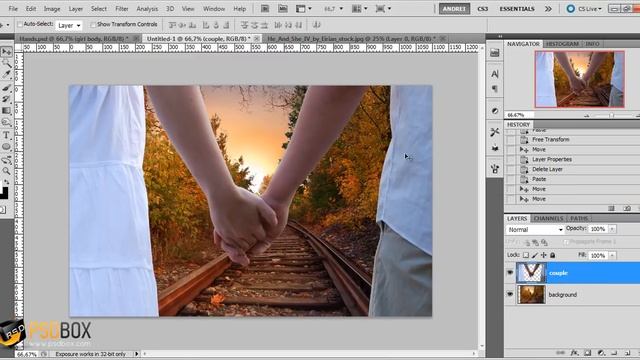Select the History Brush tool
640x360 pixels.
(x=6, y=99)
